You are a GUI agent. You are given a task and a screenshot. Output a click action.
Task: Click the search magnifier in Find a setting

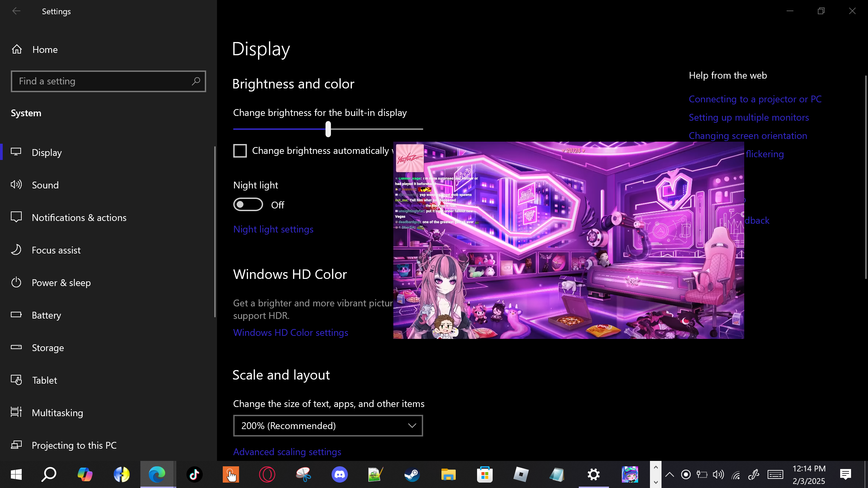pos(196,81)
